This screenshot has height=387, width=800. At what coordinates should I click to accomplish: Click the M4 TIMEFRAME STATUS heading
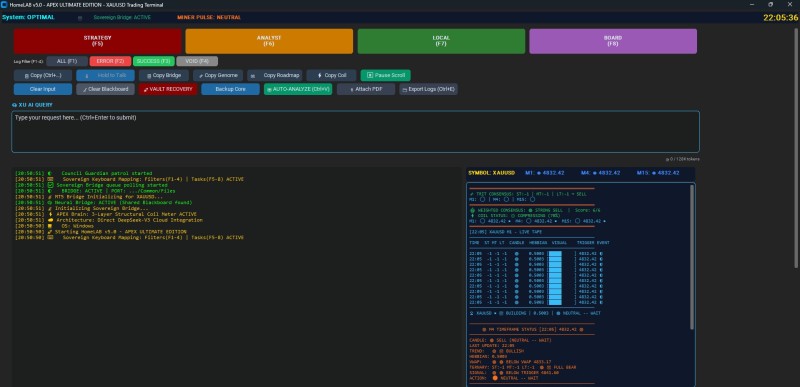tap(532, 329)
